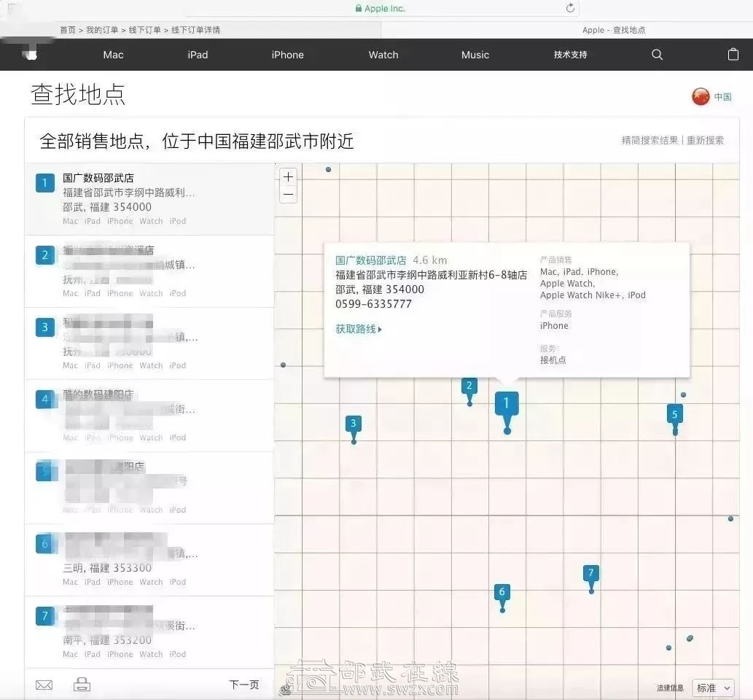The width and height of the screenshot is (753, 700).
Task: Open the Mac menu in navbar
Action: [113, 55]
